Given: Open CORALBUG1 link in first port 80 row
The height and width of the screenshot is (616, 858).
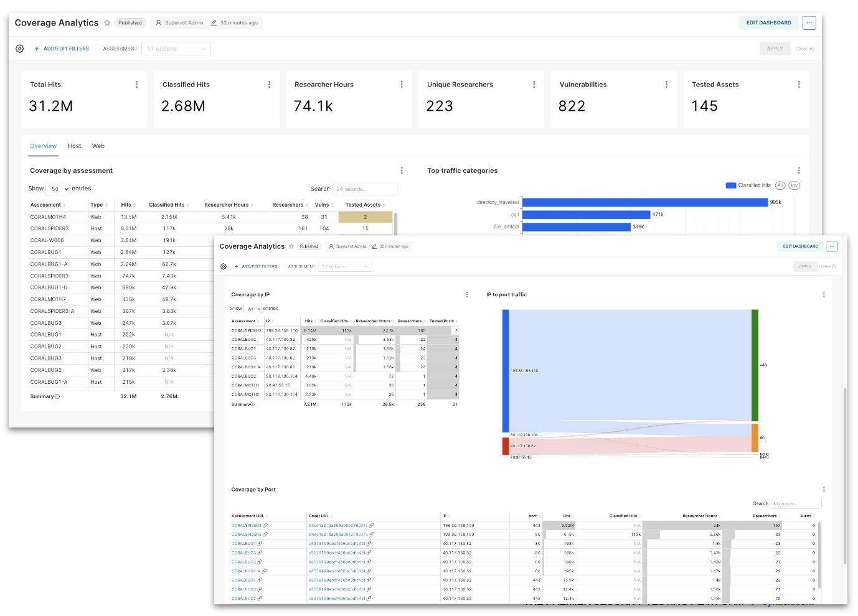Looking at the screenshot, I should coord(243,544).
